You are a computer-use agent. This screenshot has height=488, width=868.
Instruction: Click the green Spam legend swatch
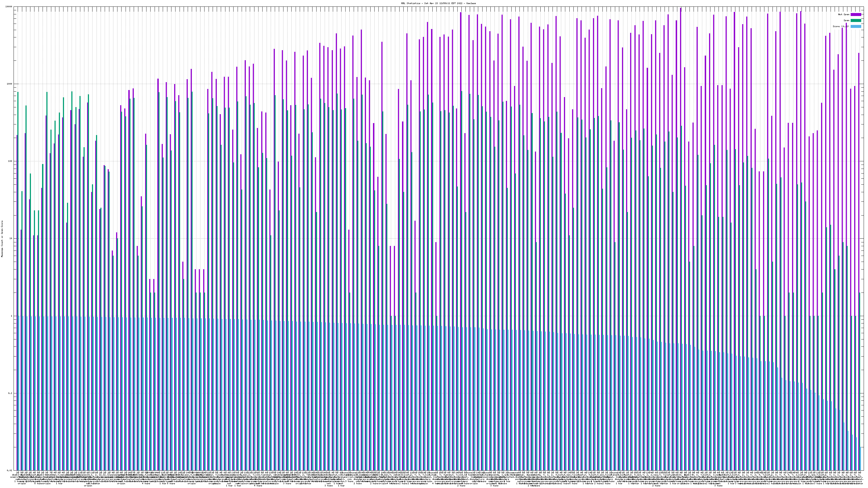[856, 21]
